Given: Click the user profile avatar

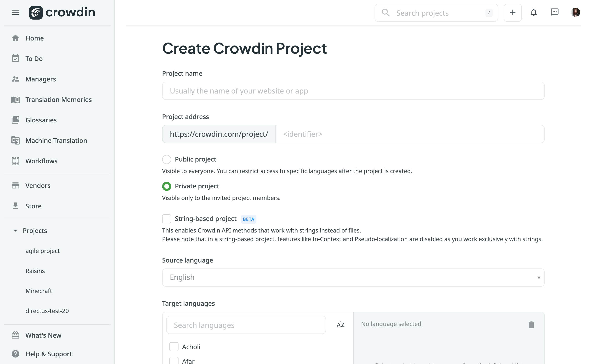Looking at the screenshot, I should coord(575,12).
